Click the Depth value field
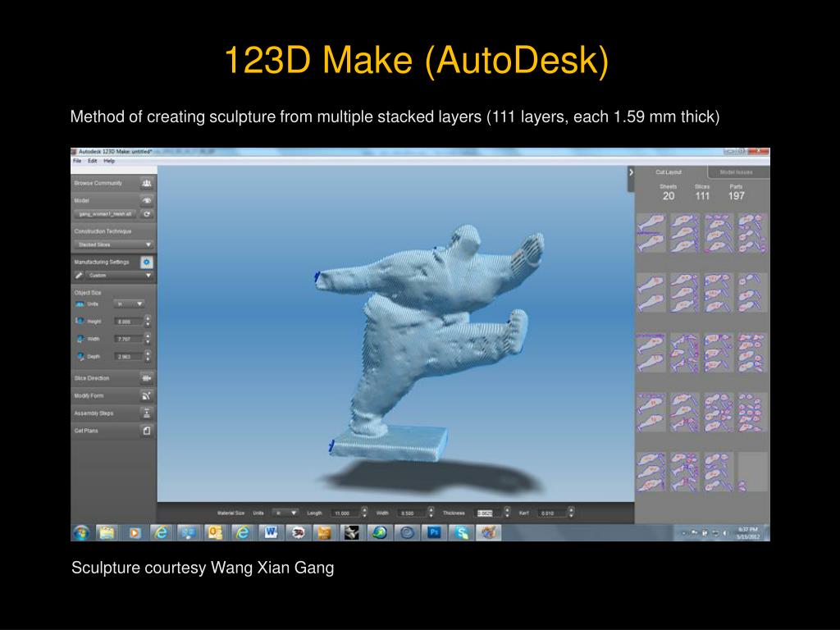The height and width of the screenshot is (630, 840). tap(129, 356)
